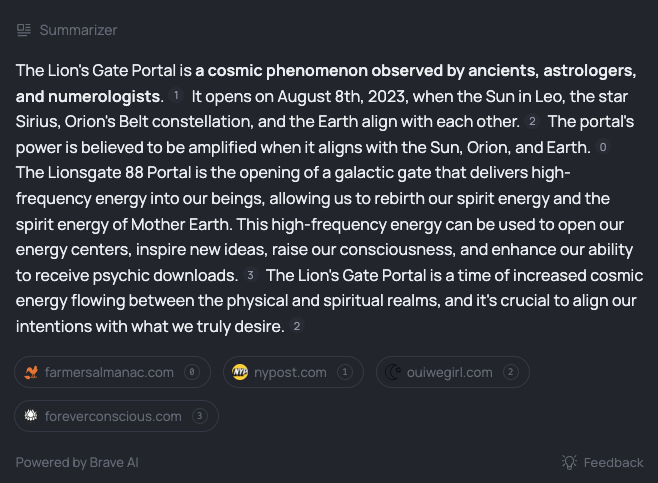Viewport: 658px width, 483px height.
Task: Click the NYP favicon on the nypost chip
Action: [x=240, y=372]
